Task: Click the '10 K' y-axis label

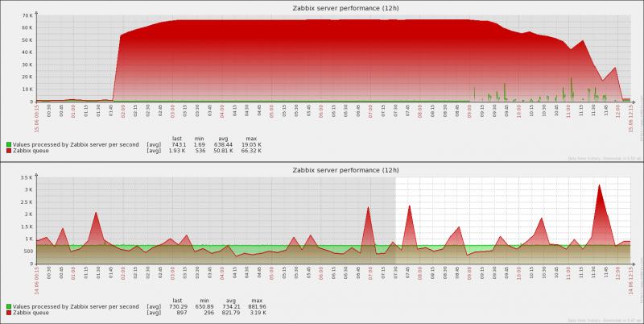Action: coord(27,89)
